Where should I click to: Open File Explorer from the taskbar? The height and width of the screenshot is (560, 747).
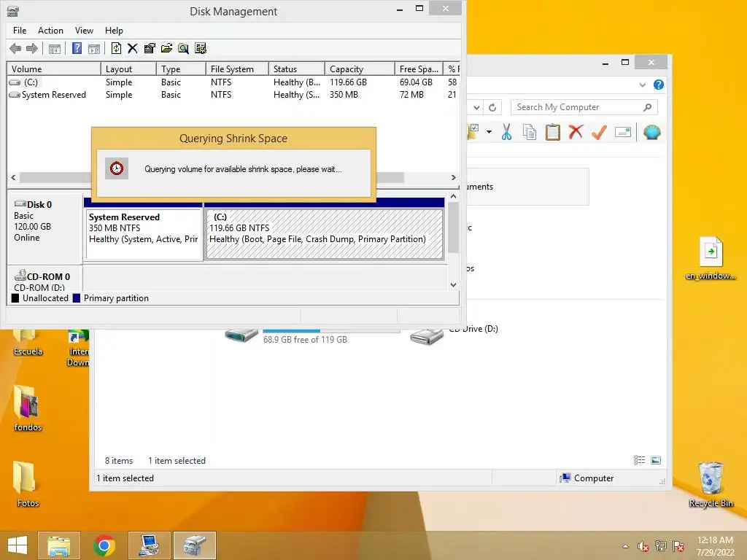pyautogui.click(x=58, y=545)
